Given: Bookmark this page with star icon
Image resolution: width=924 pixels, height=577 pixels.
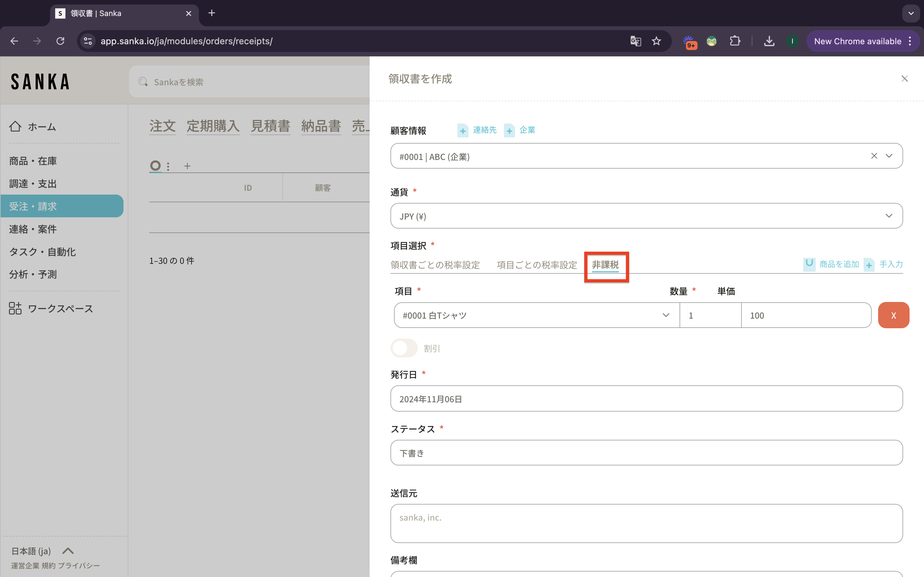Looking at the screenshot, I should click(x=656, y=41).
